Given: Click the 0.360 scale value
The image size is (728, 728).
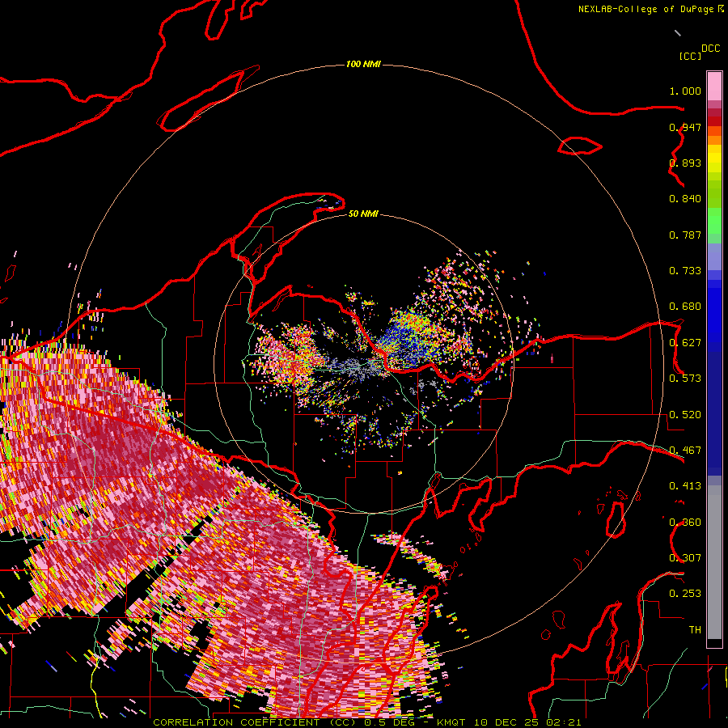Looking at the screenshot, I should coord(685,523).
